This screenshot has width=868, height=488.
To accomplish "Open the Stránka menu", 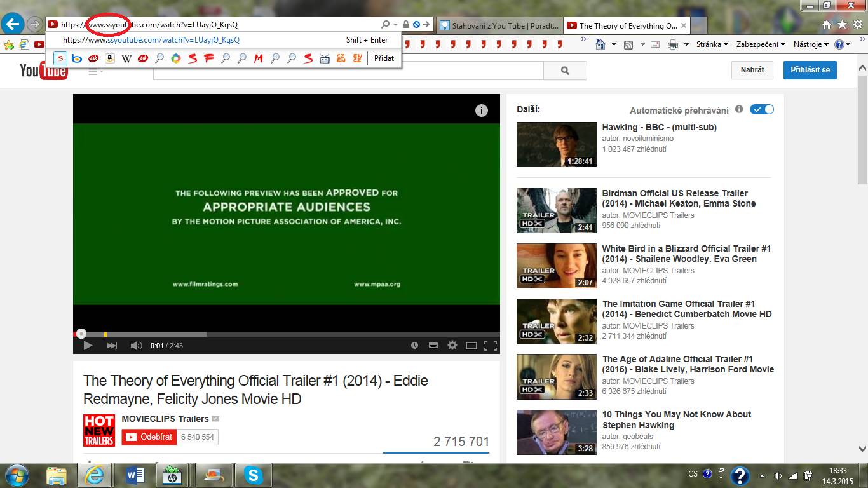I will (712, 44).
